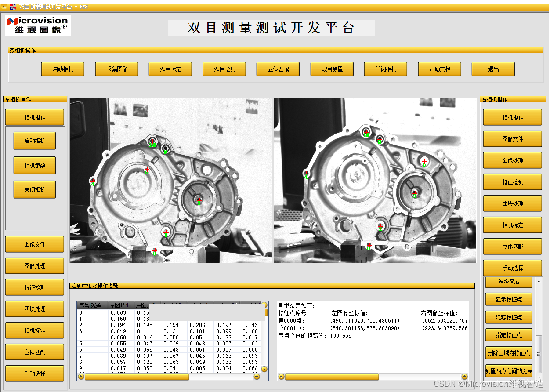Select 团块处理 in the 右相机操作 panel
This screenshot has height=392, width=550.
pos(513,203)
